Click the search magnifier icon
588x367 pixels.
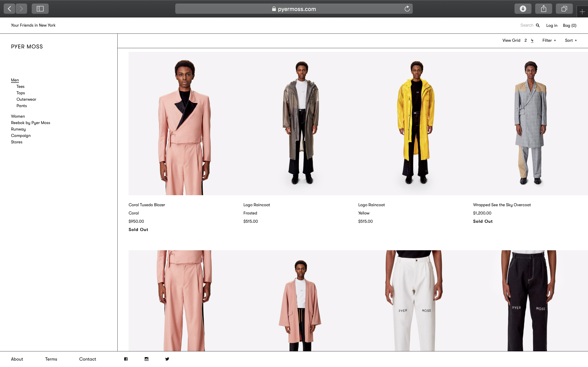click(x=538, y=25)
